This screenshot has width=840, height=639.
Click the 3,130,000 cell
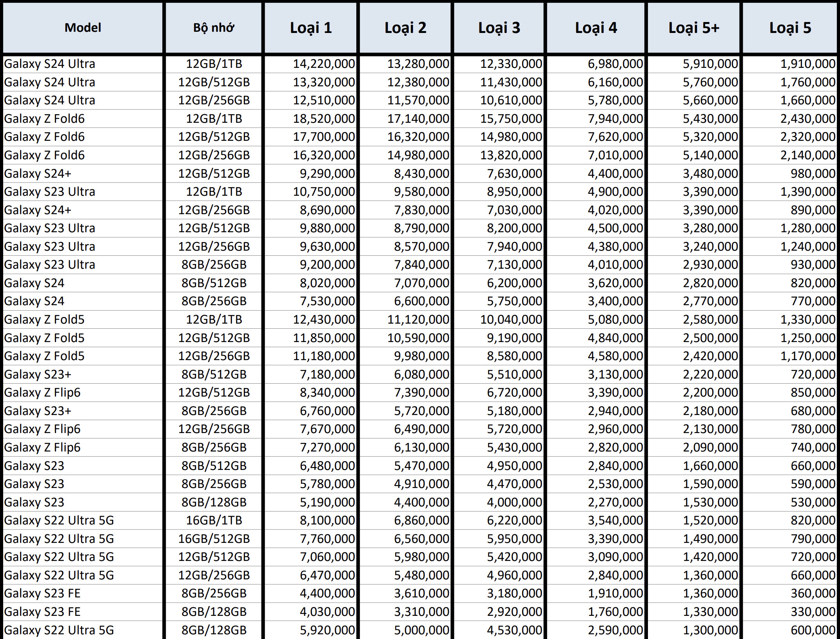coord(596,374)
